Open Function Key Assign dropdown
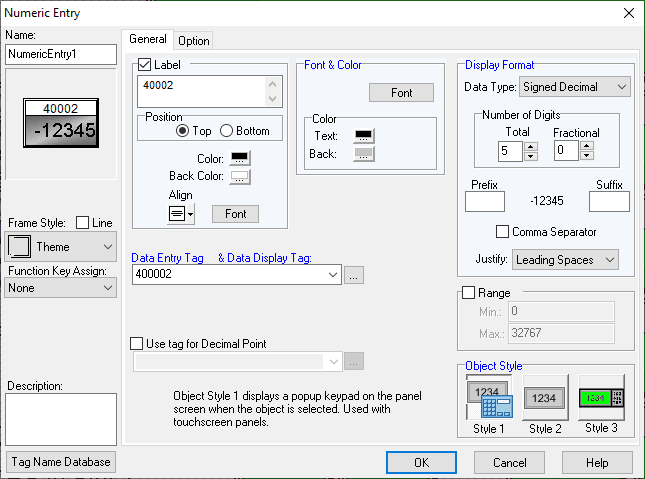The width and height of the screenshot is (645, 479). click(x=60, y=288)
